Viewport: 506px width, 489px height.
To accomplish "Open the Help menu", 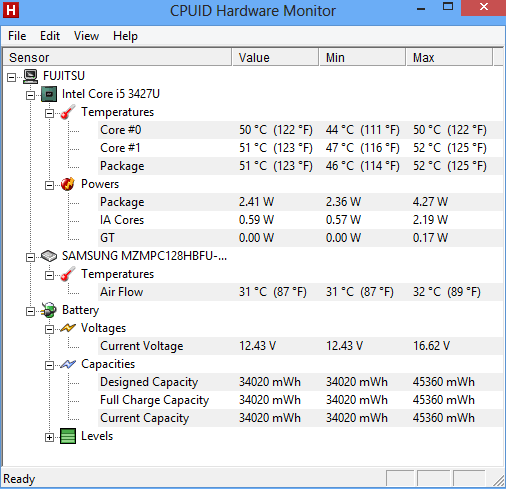I will tap(125, 36).
